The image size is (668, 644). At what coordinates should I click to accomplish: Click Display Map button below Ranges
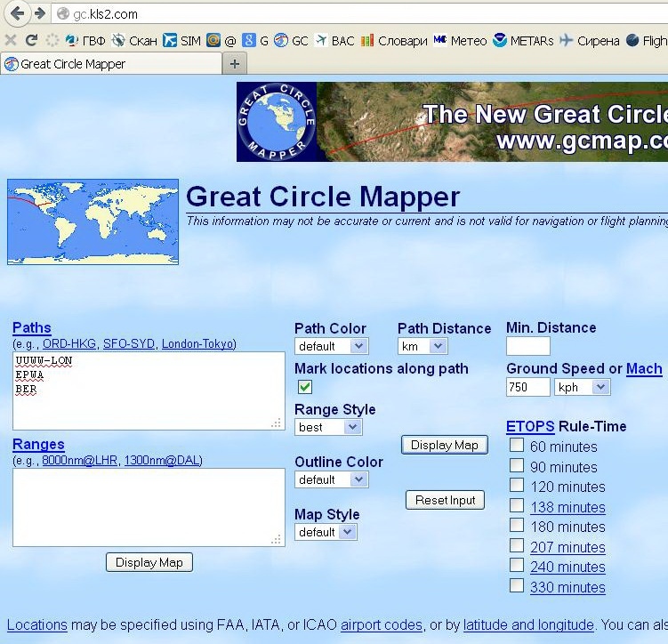coord(149,562)
